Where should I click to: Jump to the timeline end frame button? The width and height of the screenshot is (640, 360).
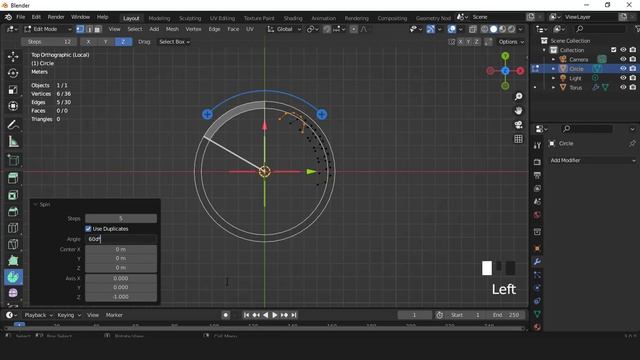(294, 315)
